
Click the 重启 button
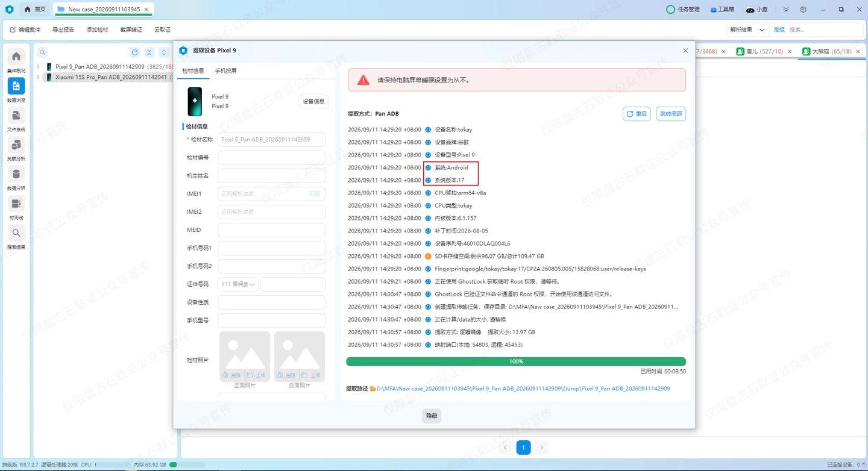click(637, 114)
